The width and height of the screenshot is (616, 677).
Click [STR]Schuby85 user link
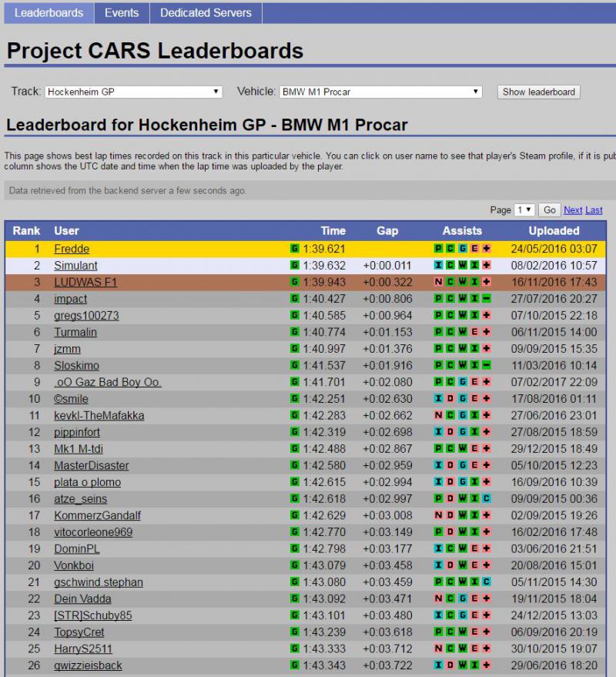coord(93,615)
